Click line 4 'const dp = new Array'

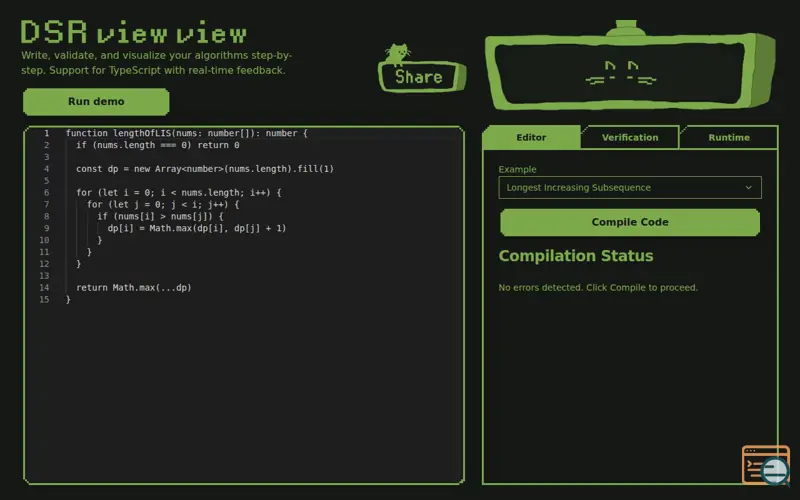205,169
